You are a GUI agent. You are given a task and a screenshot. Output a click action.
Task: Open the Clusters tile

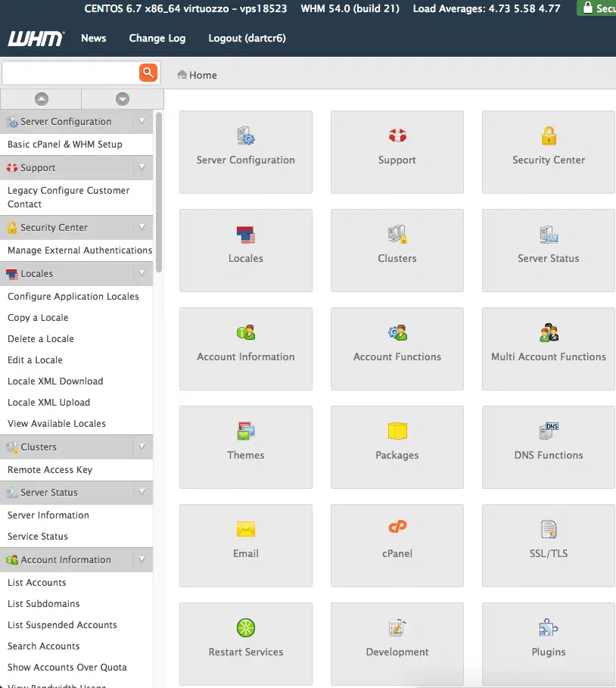tap(397, 250)
